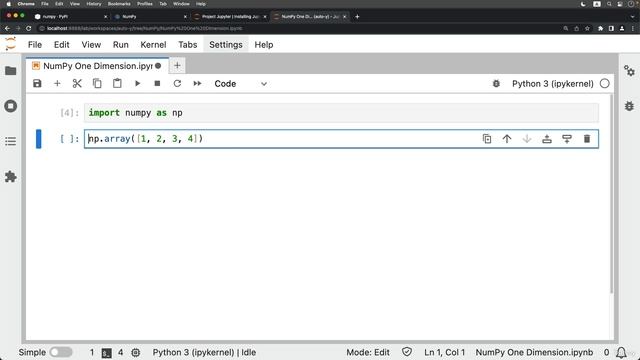
Task: Copy the selected cell in the notebook toolbar
Action: point(97,84)
